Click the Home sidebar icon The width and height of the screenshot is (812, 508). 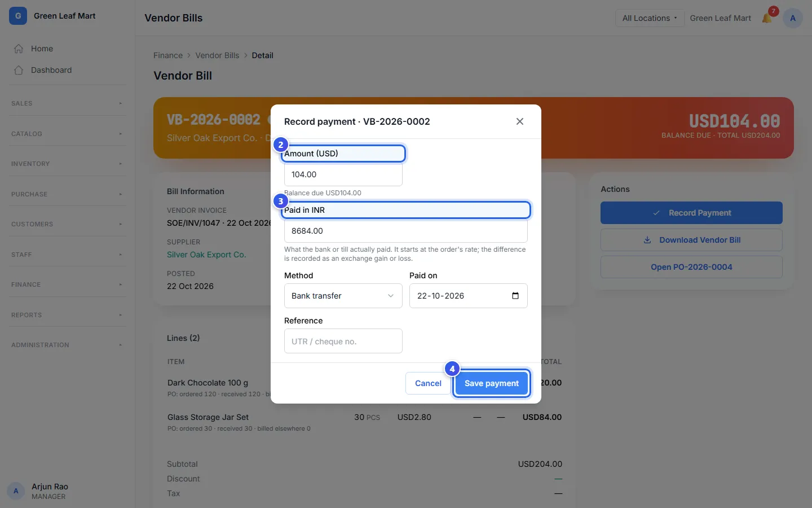[19, 49]
